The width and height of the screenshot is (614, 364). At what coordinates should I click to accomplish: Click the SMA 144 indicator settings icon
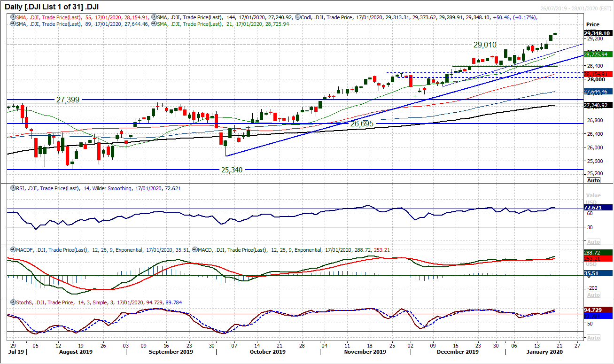[155, 17]
